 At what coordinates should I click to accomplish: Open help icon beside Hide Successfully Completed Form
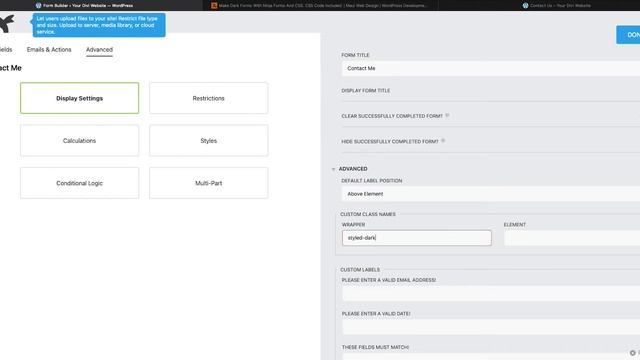(x=443, y=141)
